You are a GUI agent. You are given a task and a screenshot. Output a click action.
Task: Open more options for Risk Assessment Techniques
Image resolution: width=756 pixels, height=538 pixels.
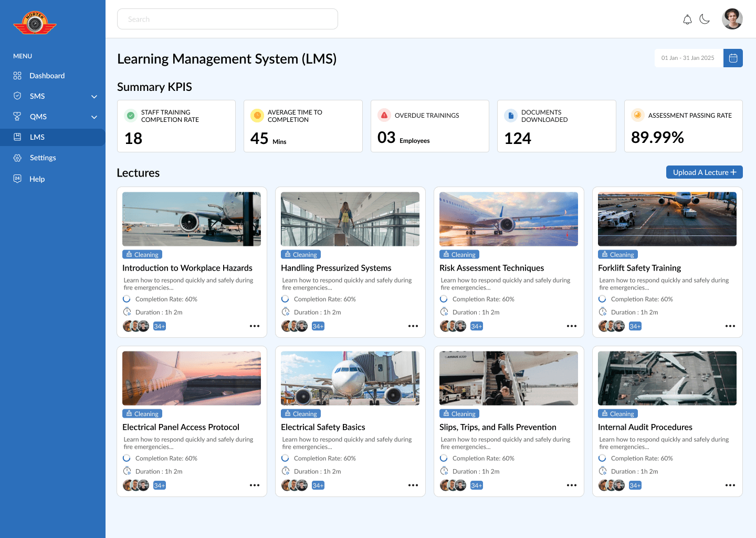(572, 326)
